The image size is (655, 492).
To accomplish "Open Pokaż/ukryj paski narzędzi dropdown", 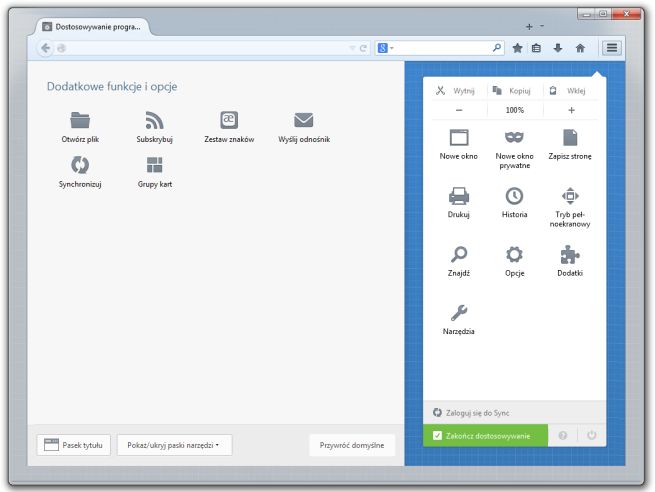I will 174,445.
